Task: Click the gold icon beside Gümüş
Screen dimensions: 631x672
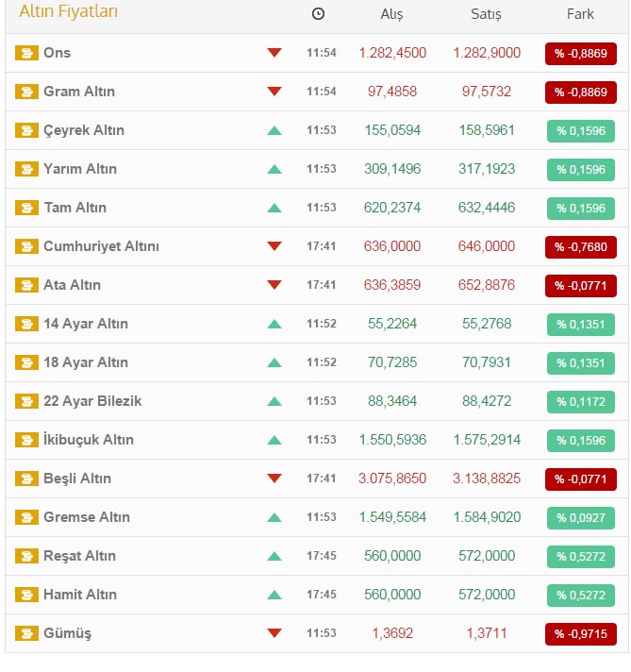Action: (26, 633)
